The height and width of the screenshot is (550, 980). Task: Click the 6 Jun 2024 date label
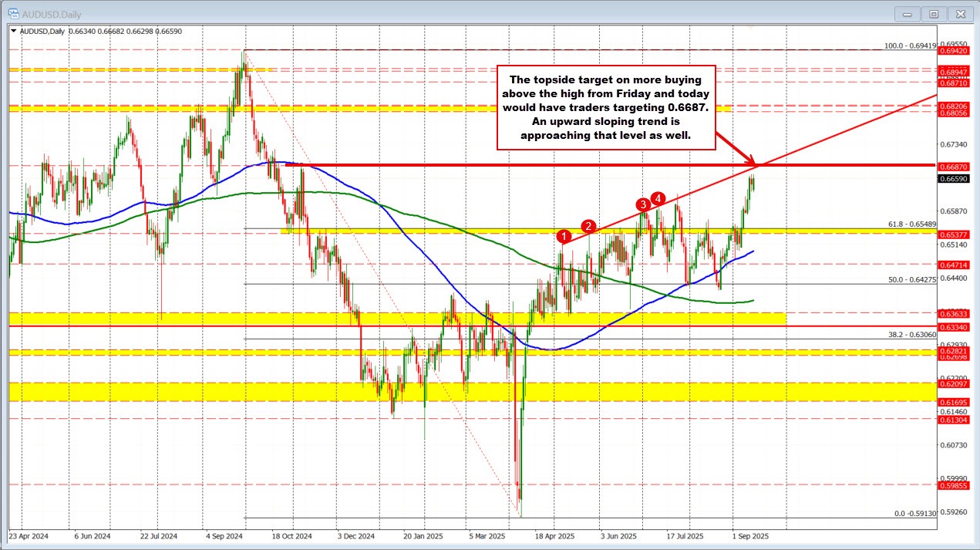tap(92, 535)
